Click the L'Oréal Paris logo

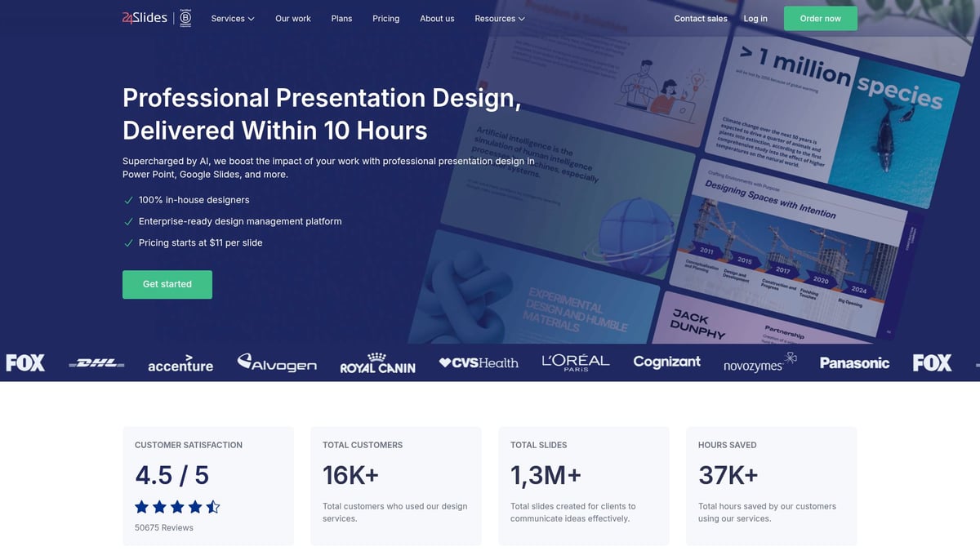575,362
